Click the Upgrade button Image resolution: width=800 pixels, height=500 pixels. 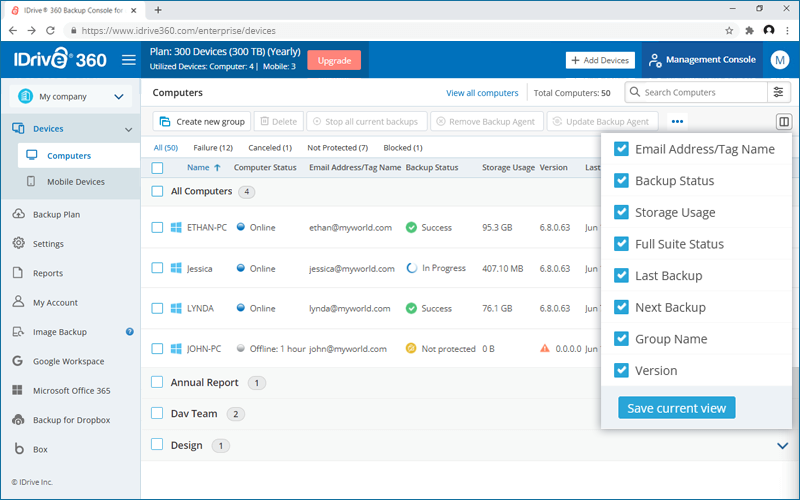pos(334,60)
